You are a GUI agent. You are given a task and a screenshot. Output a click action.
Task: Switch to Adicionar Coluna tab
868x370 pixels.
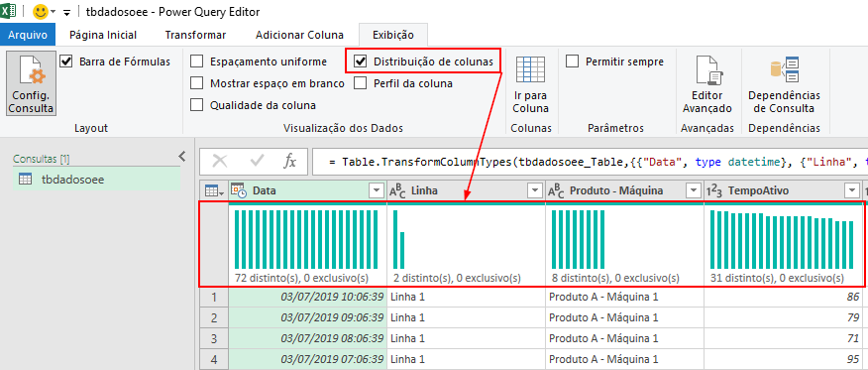[299, 35]
